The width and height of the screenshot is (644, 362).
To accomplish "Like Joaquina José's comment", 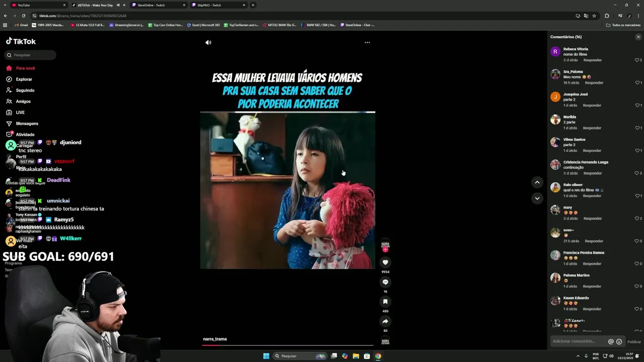I will coord(637,106).
